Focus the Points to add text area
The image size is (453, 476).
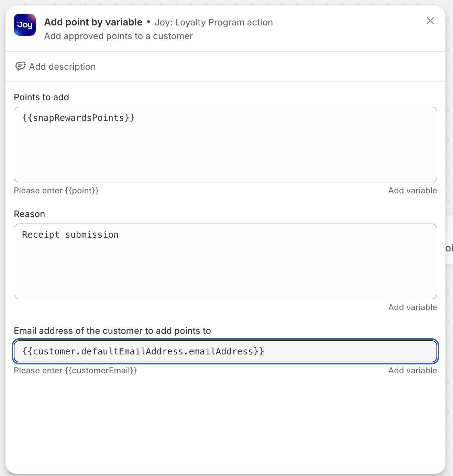click(225, 151)
